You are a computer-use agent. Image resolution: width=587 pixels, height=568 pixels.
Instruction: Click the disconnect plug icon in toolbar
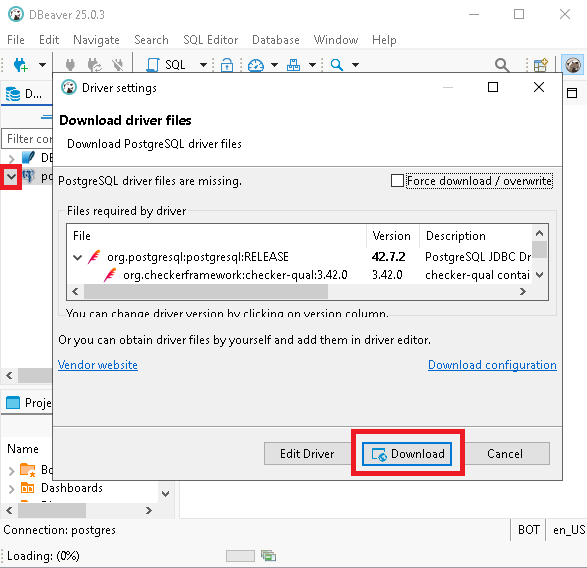coord(118,65)
